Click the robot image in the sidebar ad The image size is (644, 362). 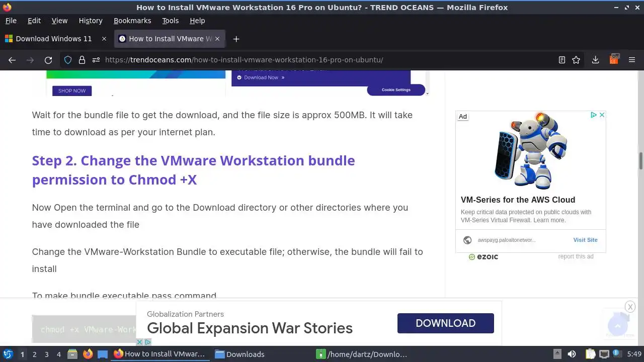(x=530, y=152)
